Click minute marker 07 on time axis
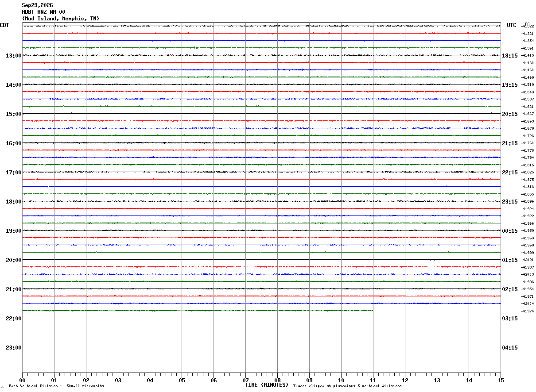The height and width of the screenshot is (392, 536). pyautogui.click(x=245, y=380)
